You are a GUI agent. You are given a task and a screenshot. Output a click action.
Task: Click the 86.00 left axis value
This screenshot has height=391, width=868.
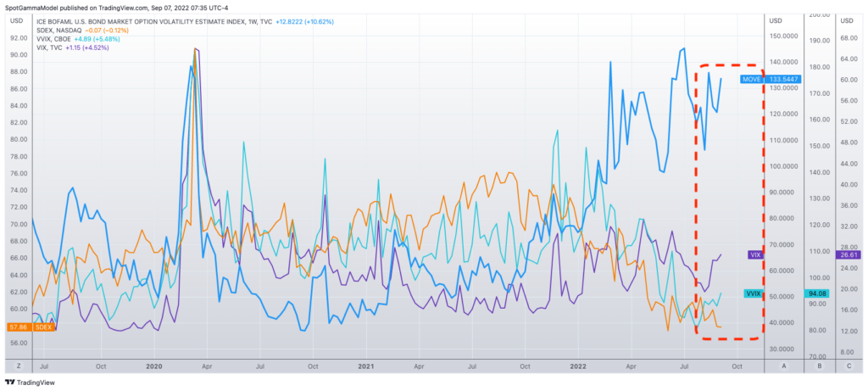pos(19,88)
